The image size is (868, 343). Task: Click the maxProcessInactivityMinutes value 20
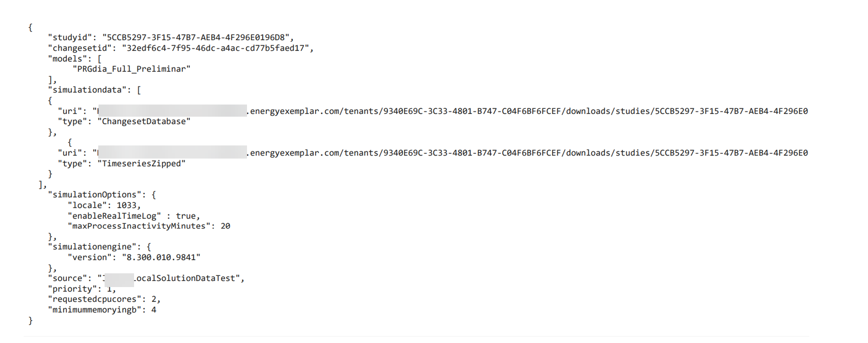click(226, 226)
